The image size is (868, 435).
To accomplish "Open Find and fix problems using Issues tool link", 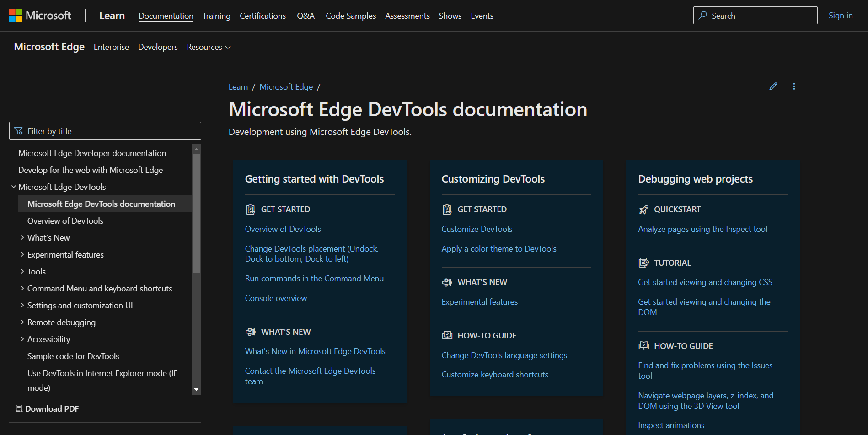I will pos(705,371).
